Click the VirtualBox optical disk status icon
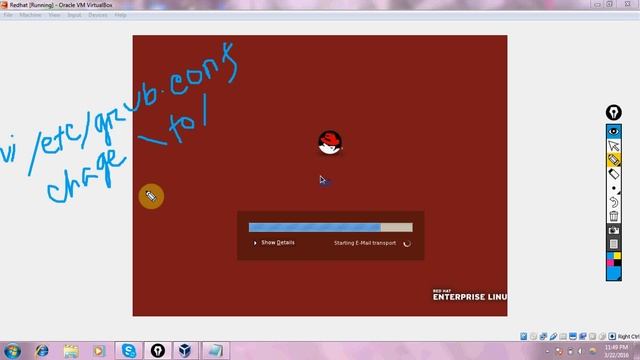Viewport: 640px width, 360px height. [533, 336]
